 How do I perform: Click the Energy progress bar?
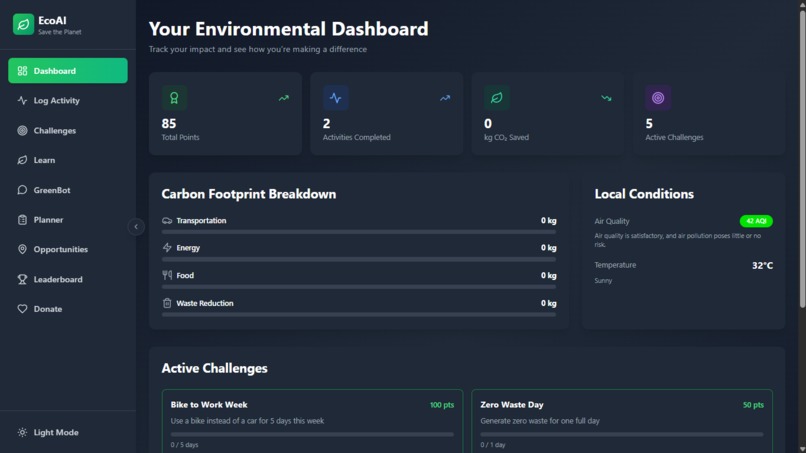point(359,260)
